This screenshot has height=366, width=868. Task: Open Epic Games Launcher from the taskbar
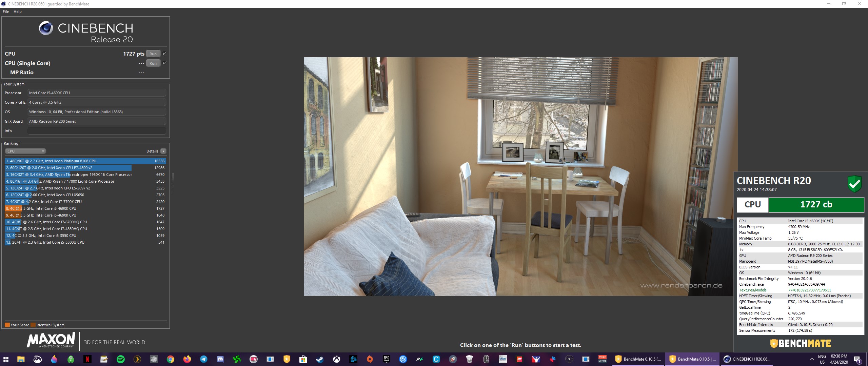pyautogui.click(x=387, y=359)
